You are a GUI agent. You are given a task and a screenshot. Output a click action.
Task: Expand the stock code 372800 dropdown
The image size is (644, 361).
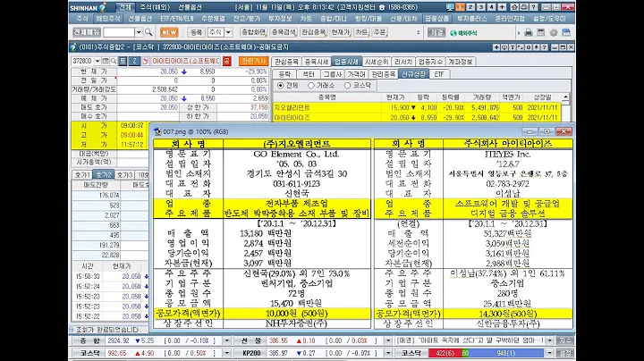point(97,61)
